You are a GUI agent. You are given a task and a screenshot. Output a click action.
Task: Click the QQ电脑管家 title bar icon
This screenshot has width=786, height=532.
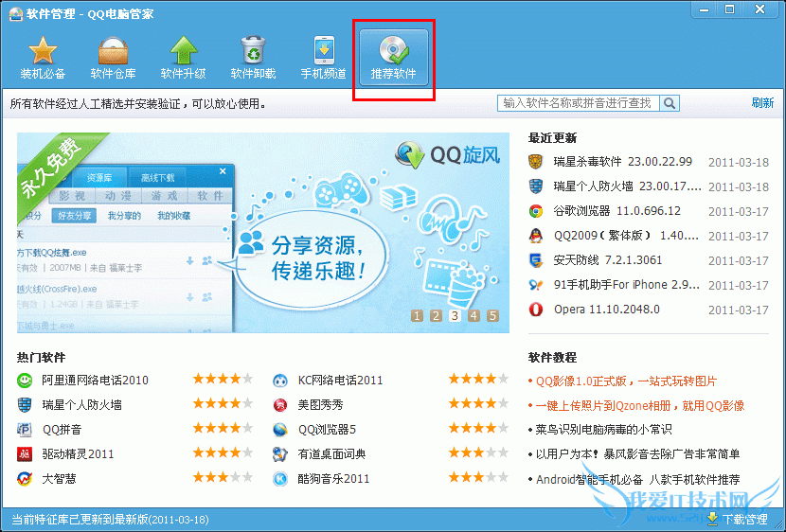click(x=16, y=13)
